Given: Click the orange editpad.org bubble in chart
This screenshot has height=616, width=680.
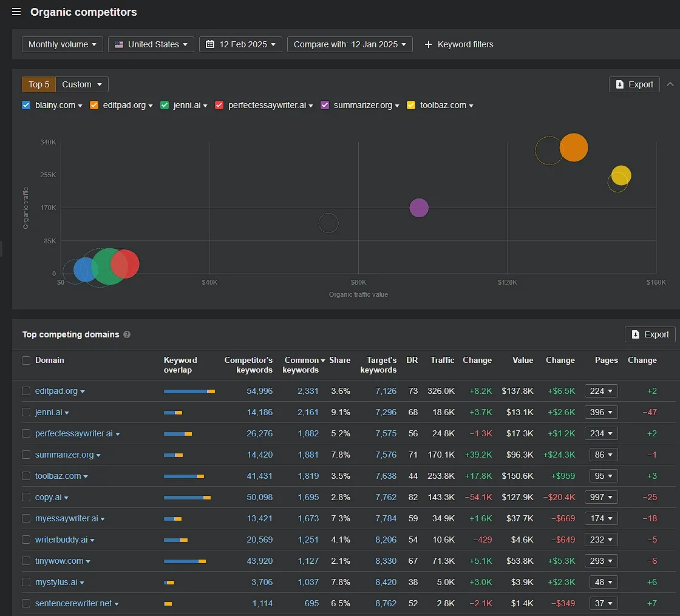Looking at the screenshot, I should tap(574, 147).
